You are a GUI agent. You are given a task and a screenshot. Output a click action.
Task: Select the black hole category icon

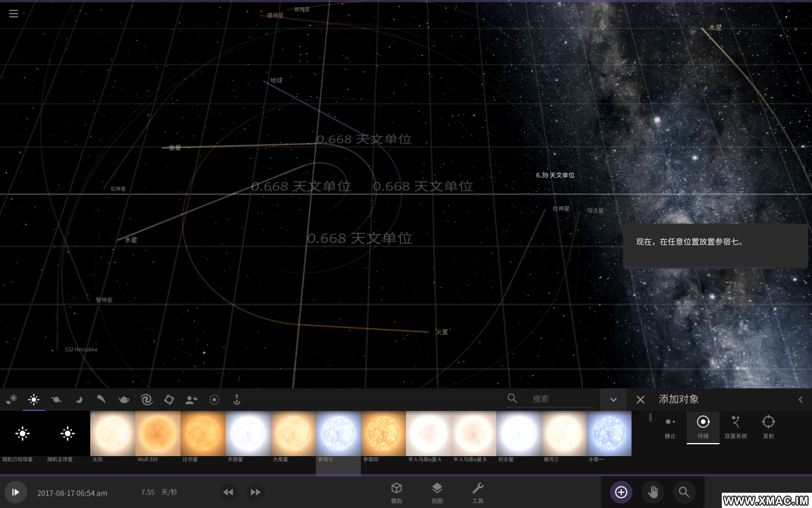click(x=169, y=400)
